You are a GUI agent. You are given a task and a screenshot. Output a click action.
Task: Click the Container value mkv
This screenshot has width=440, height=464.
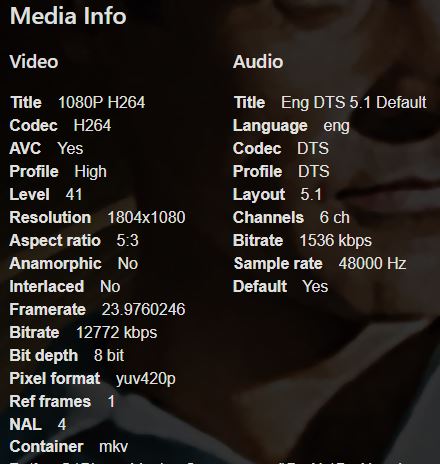pyautogui.click(x=114, y=447)
